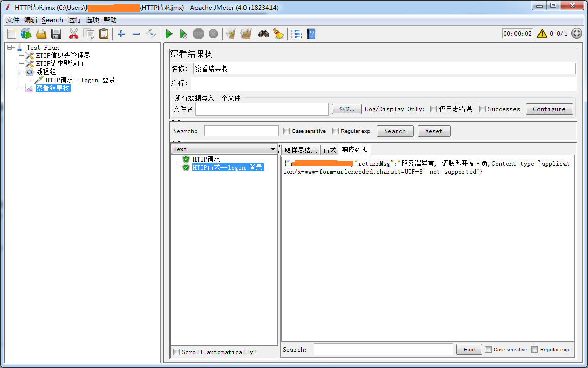The width and height of the screenshot is (588, 368).
Task: Copy the selected element with the Copy icon
Action: 89,34
